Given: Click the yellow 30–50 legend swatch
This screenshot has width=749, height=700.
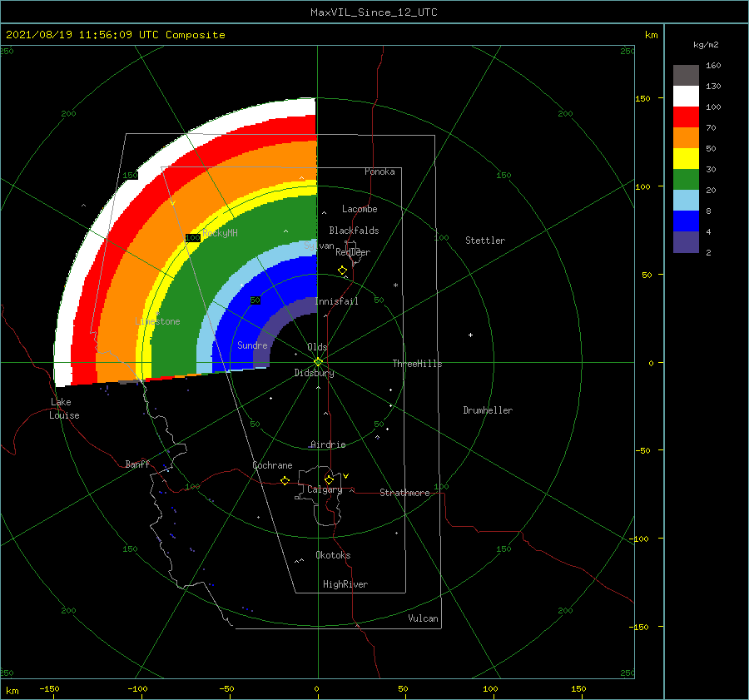Looking at the screenshot, I should pyautogui.click(x=686, y=159).
